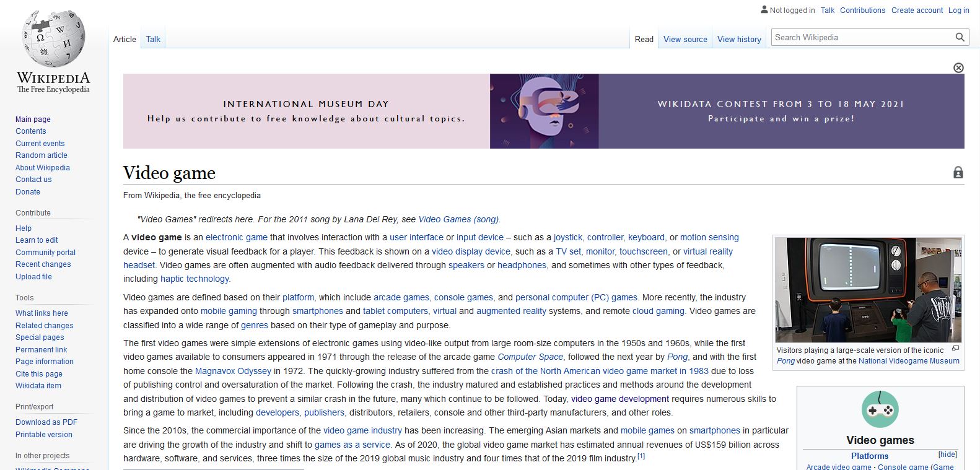Click the VR headset banner illustration

pyautogui.click(x=544, y=111)
